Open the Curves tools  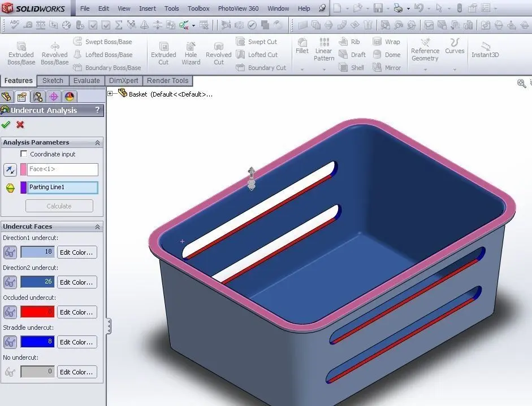(x=455, y=46)
